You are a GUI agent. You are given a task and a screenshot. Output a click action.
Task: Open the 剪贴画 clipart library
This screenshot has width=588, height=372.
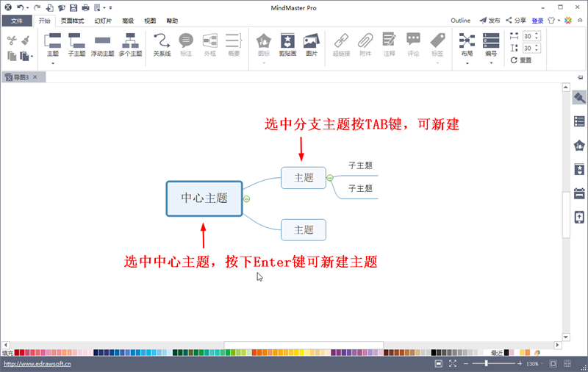click(x=287, y=45)
